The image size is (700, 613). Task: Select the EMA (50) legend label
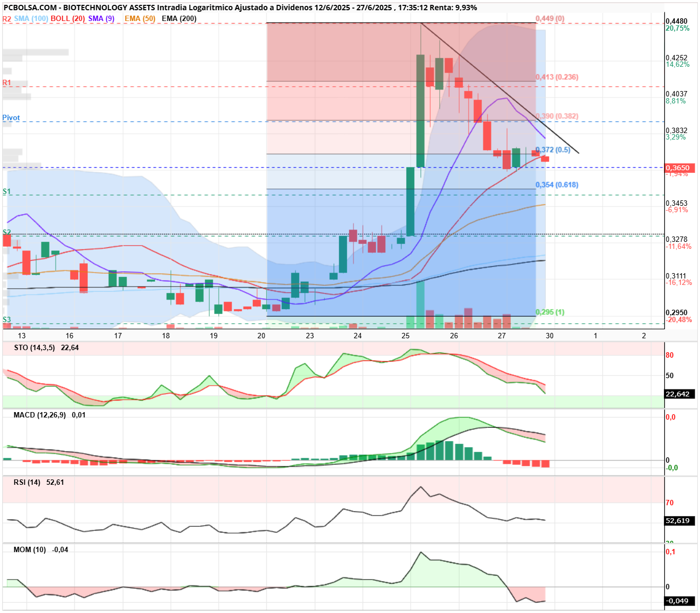[x=140, y=18]
